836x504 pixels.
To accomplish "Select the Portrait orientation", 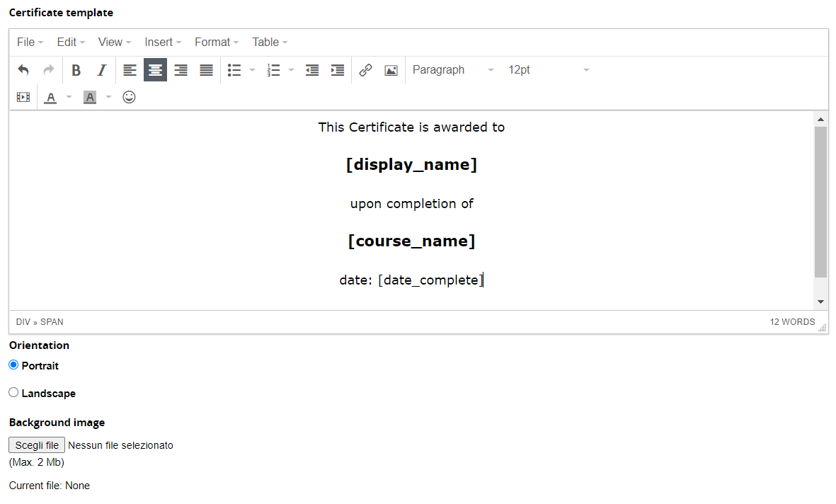I will [x=13, y=365].
